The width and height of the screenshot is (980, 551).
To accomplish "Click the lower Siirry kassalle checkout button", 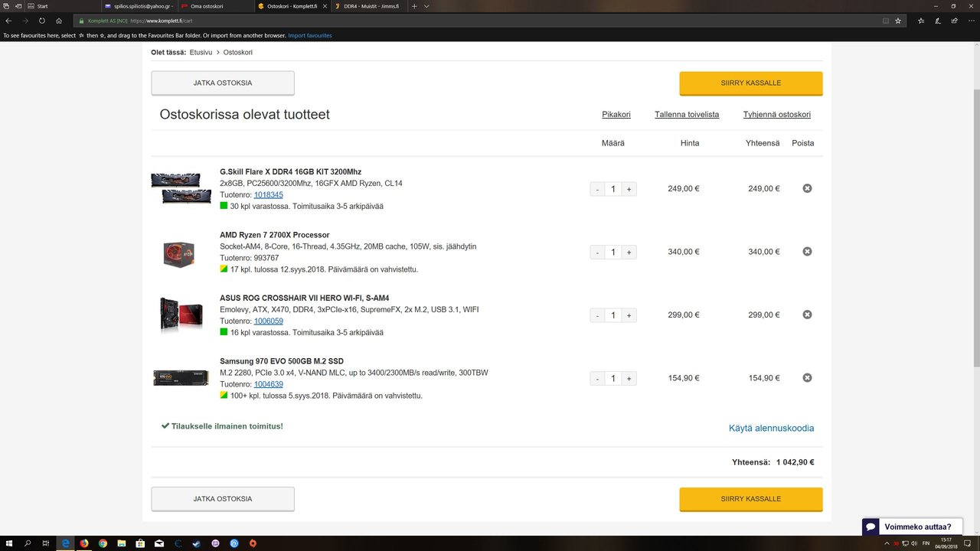I will (751, 499).
